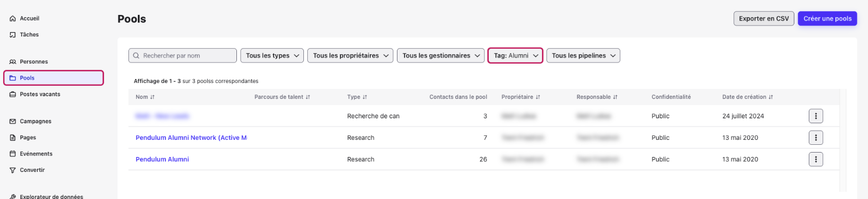Image resolution: width=868 pixels, height=199 pixels.
Task: Click the Confidentialité column header
Action: pos(671,97)
